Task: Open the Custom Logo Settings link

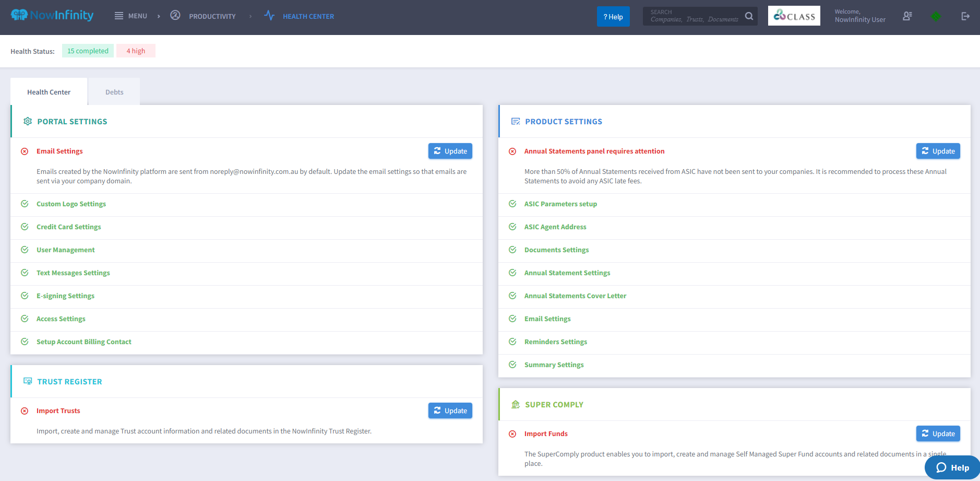Action: point(71,204)
